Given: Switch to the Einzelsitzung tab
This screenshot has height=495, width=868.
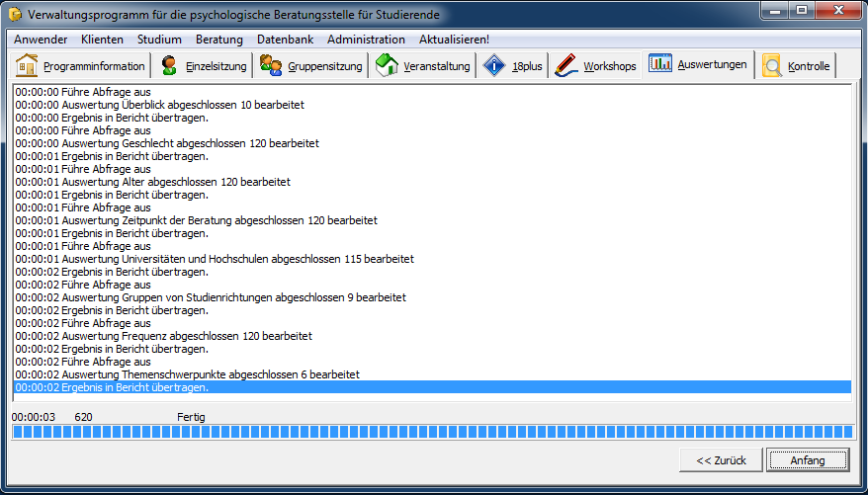Looking at the screenshot, I should [x=202, y=66].
